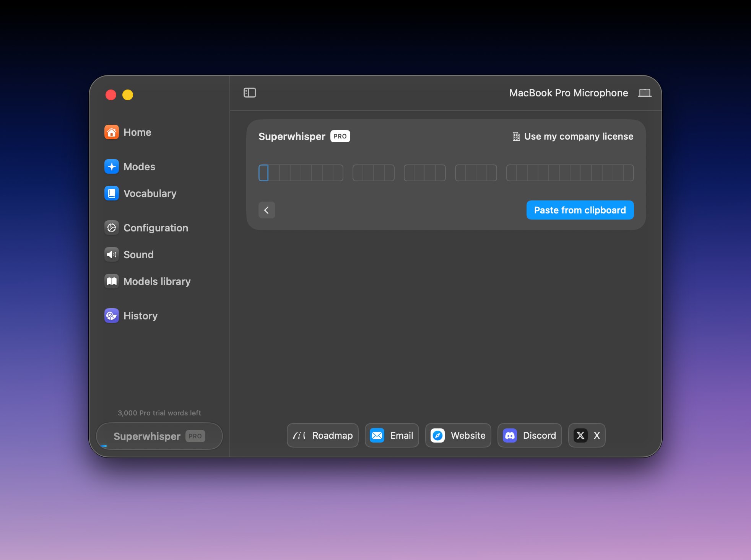
Task: Click the Superwhisper PRO upgrade button
Action: point(159,436)
